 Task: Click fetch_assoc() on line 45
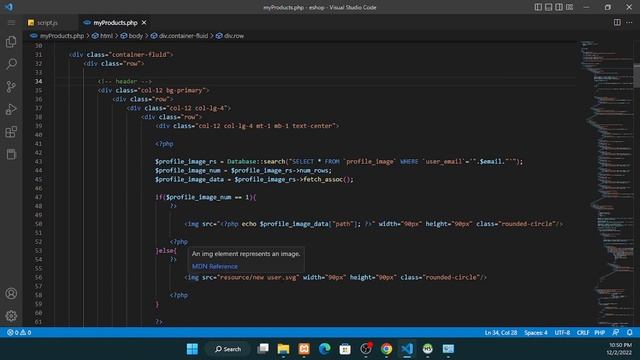click(x=329, y=179)
